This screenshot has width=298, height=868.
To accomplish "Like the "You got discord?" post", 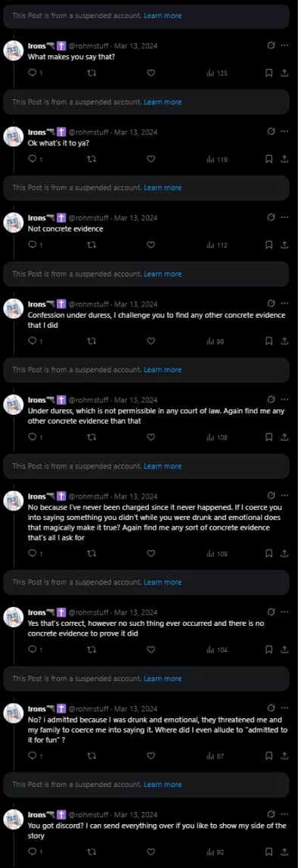I will 151,852.
